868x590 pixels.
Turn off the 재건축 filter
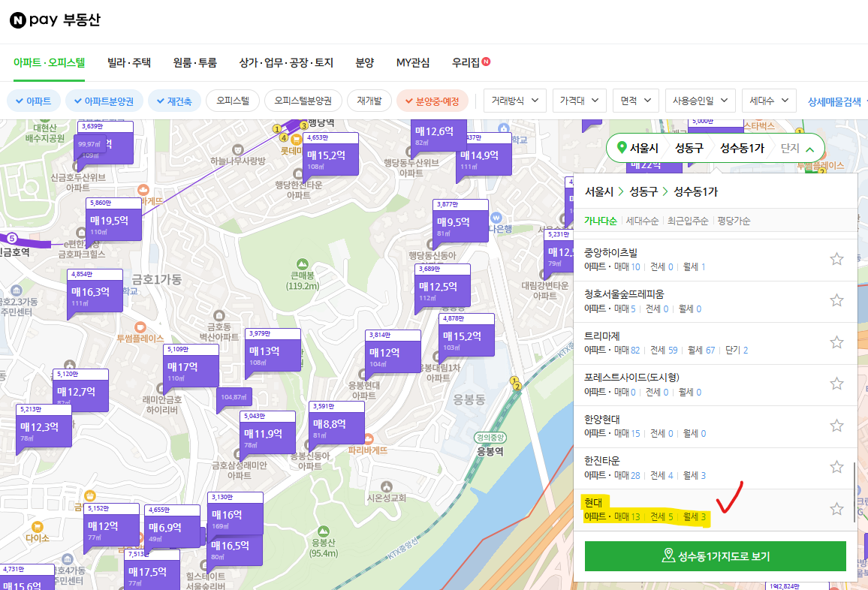174,100
